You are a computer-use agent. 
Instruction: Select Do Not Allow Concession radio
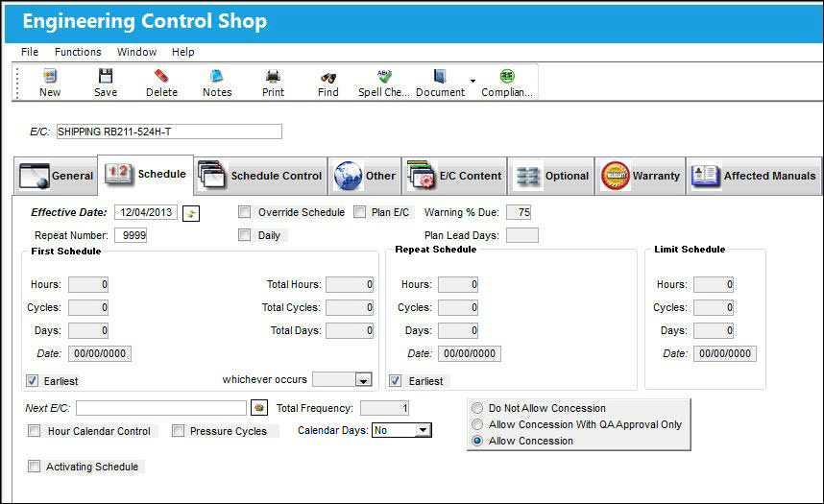[x=477, y=408]
